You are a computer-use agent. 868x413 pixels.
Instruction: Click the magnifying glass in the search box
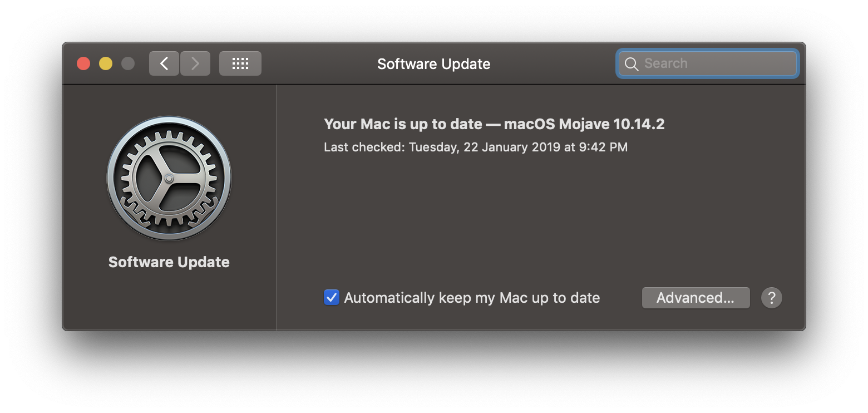coord(631,64)
